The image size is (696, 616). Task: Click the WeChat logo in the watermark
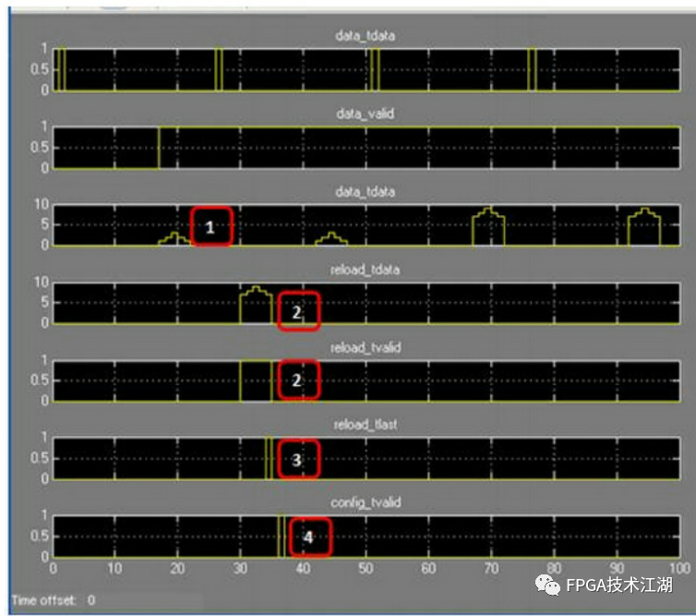(x=550, y=586)
